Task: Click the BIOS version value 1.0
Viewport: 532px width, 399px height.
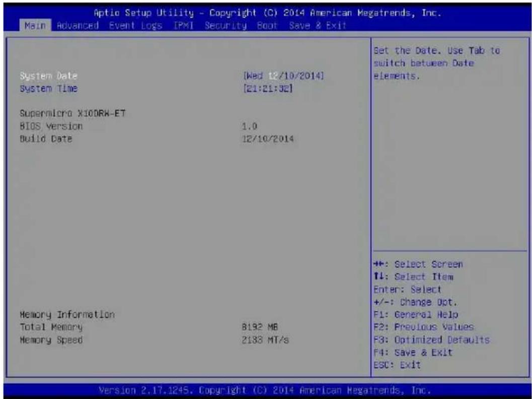Action: 249,126
